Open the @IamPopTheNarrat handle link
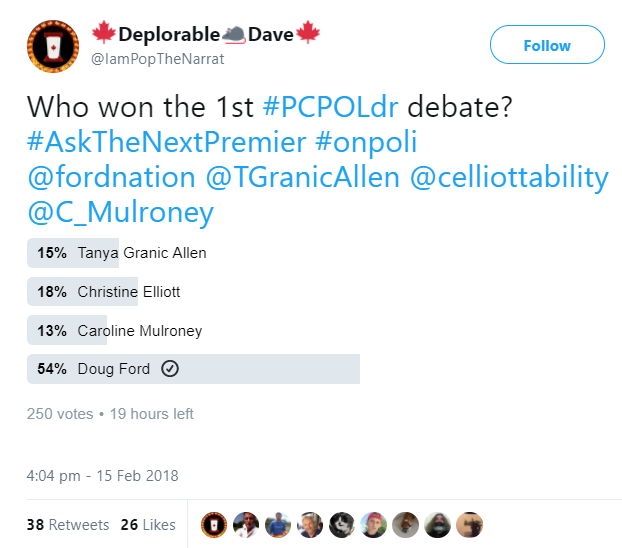Viewport: 622px width, 548px height. 158,59
